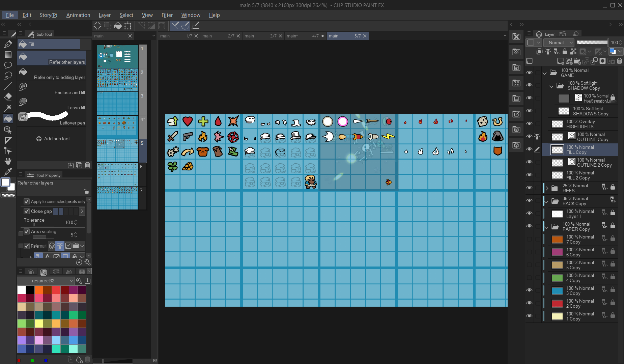Expand the REFS layer folder
The width and height of the screenshot is (624, 364).
(547, 188)
